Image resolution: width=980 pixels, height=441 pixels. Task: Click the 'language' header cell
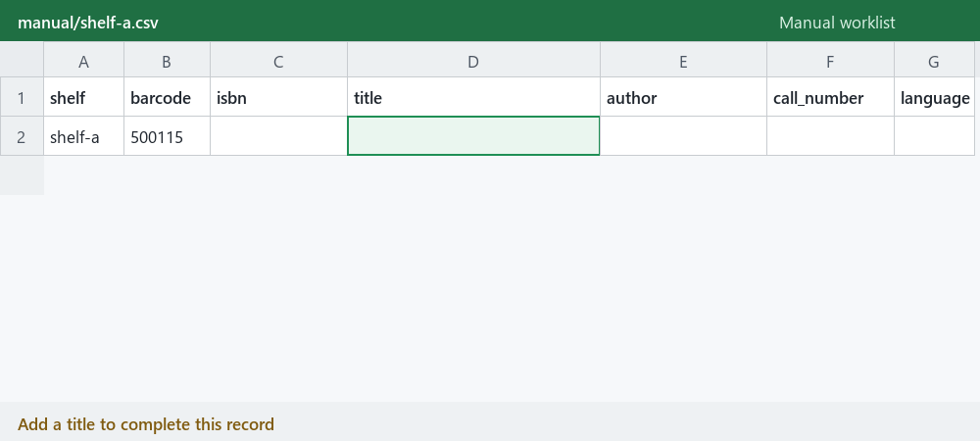(x=934, y=97)
